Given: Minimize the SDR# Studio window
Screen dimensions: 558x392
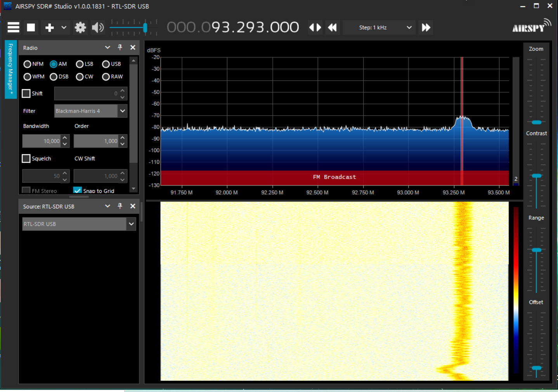Looking at the screenshot, I should pyautogui.click(x=523, y=6).
